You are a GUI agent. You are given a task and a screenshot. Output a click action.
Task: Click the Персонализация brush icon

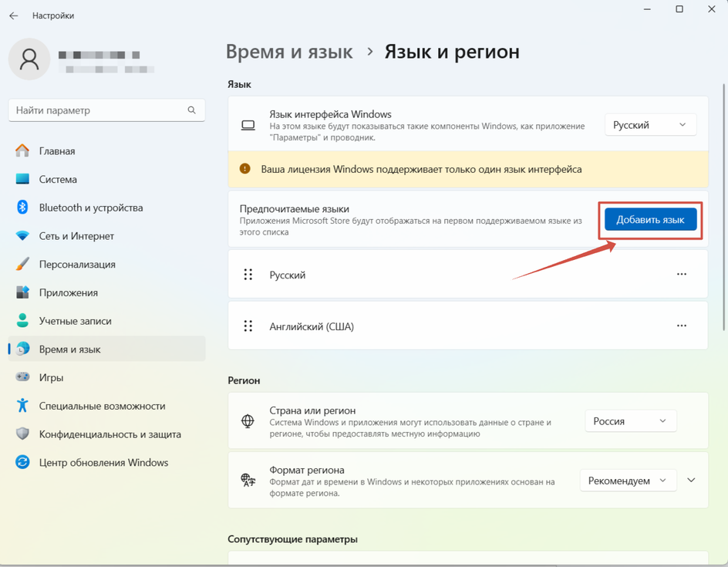coord(22,265)
